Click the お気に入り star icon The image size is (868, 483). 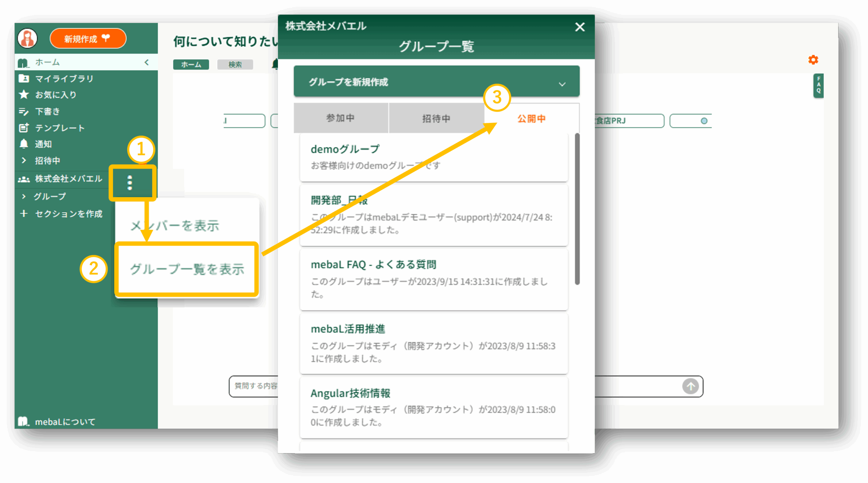point(24,95)
